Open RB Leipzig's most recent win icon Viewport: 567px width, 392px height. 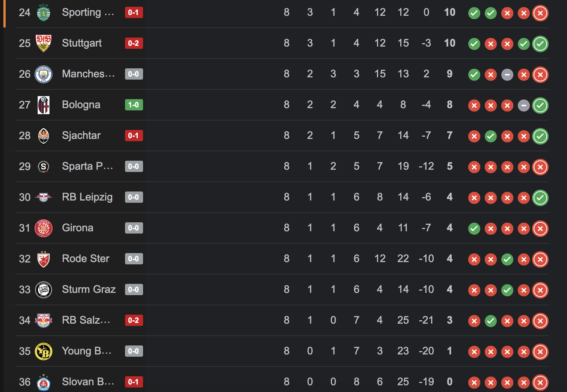(x=540, y=198)
